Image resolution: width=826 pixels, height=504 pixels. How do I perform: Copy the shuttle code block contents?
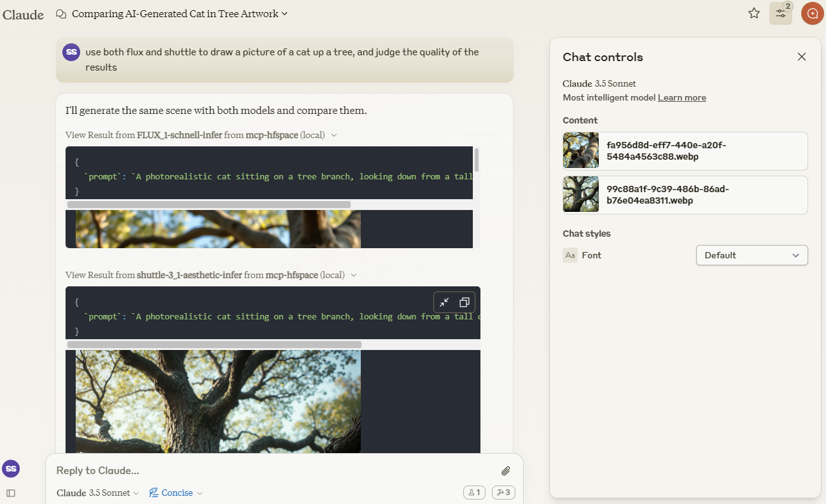(465, 302)
